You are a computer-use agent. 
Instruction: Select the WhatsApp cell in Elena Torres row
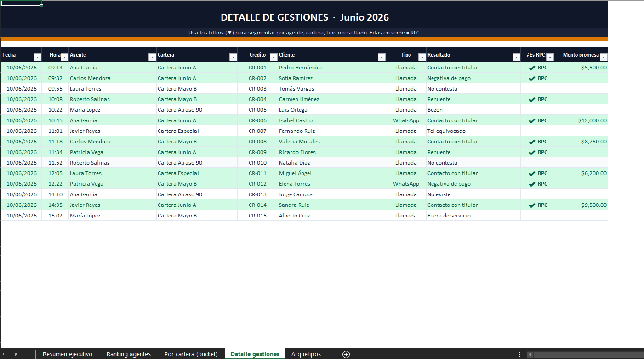406,184
